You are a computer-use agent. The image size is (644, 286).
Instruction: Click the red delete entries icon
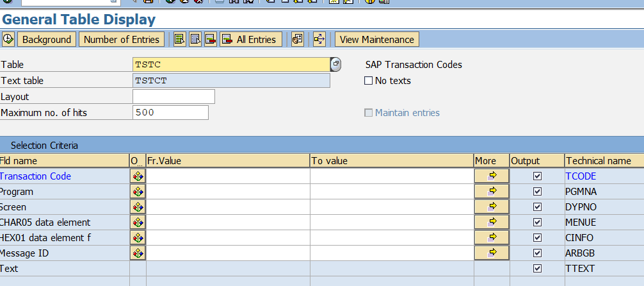pyautogui.click(x=211, y=40)
